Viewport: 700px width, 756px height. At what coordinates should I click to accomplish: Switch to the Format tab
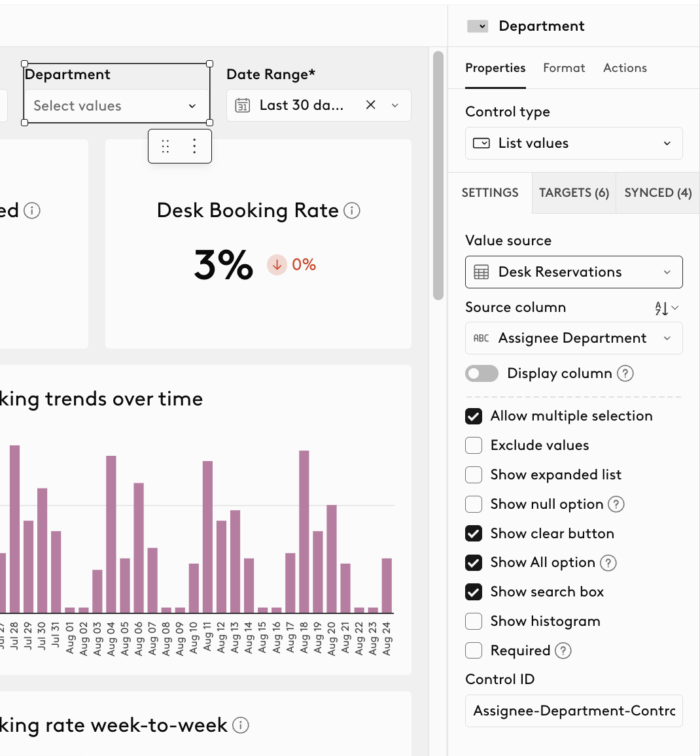click(564, 68)
